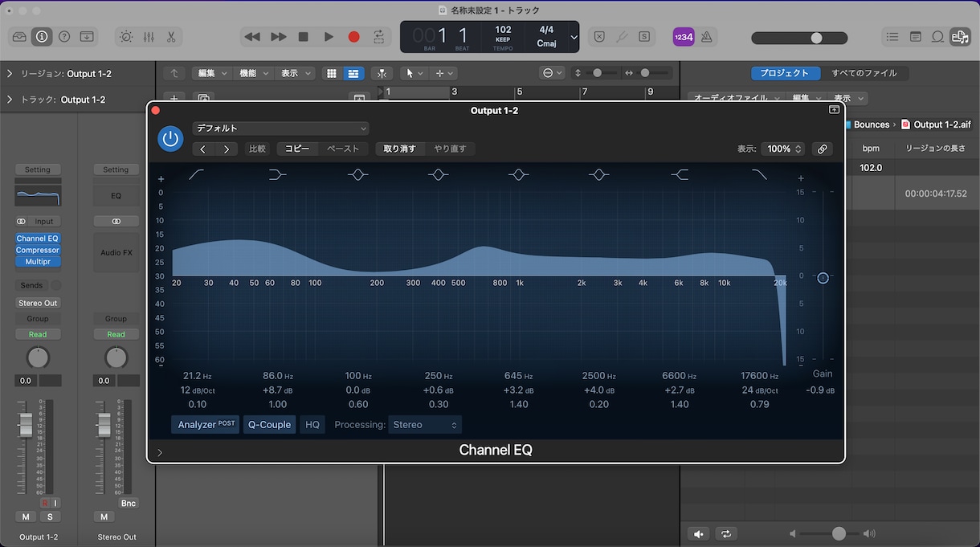Click the EQ Gain slider handle
The image size is (980, 547).
[823, 277]
